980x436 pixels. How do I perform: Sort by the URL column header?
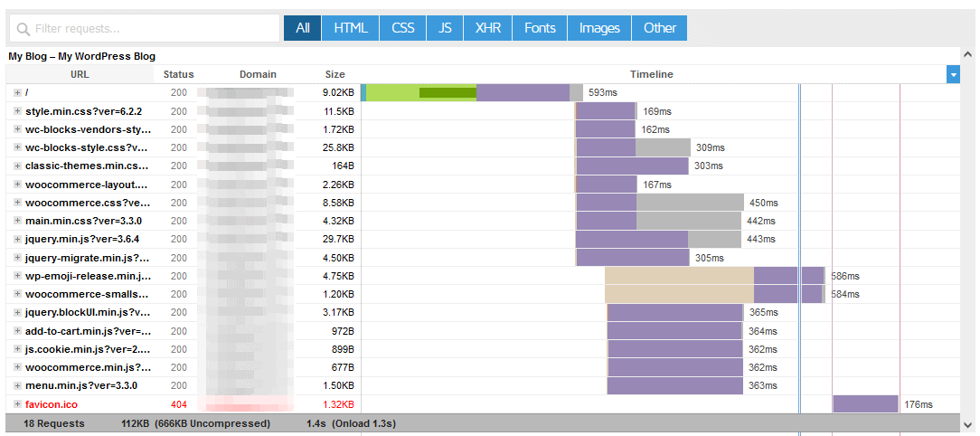click(80, 74)
